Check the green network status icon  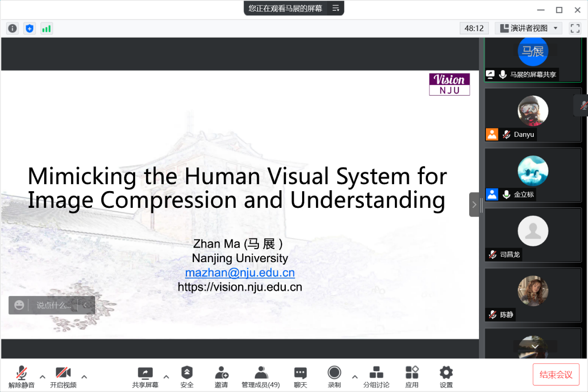point(46,28)
